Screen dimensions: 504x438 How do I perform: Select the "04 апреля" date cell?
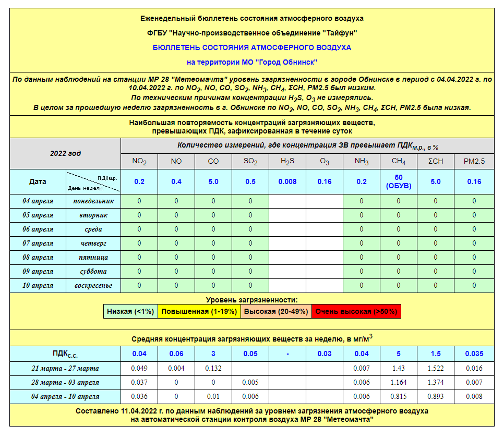38,201
